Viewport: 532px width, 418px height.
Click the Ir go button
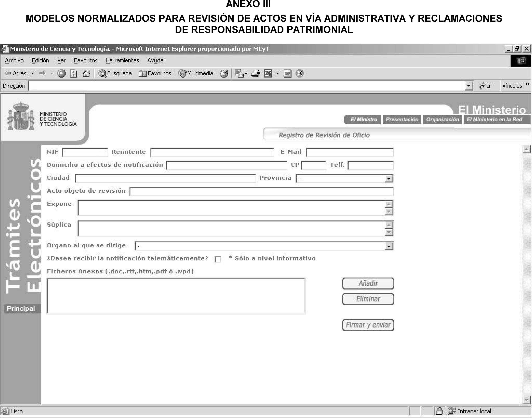[x=485, y=86]
